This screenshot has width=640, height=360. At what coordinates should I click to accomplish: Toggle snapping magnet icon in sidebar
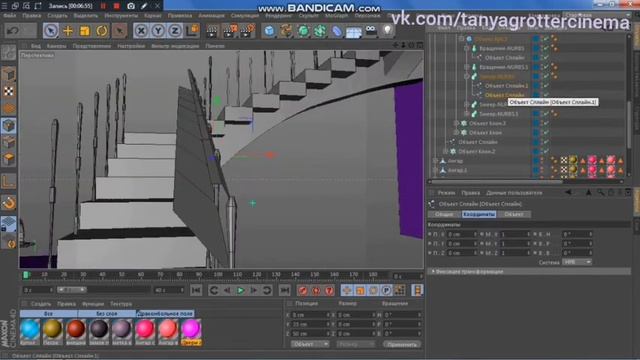pyautogui.click(x=9, y=202)
